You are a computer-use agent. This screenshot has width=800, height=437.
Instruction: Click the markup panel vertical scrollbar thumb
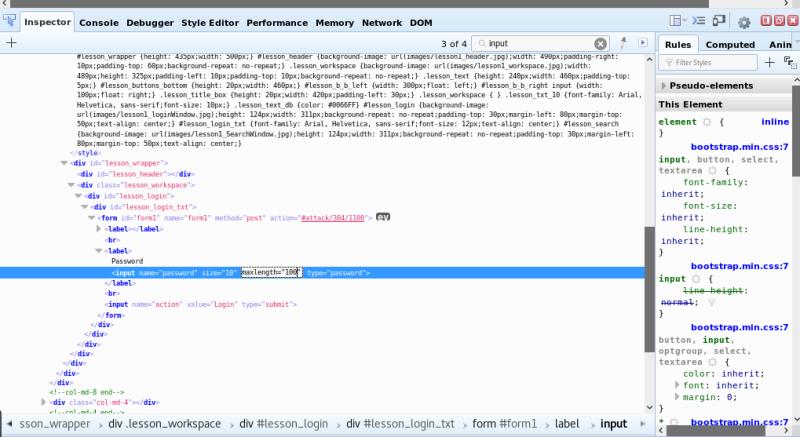click(x=649, y=289)
